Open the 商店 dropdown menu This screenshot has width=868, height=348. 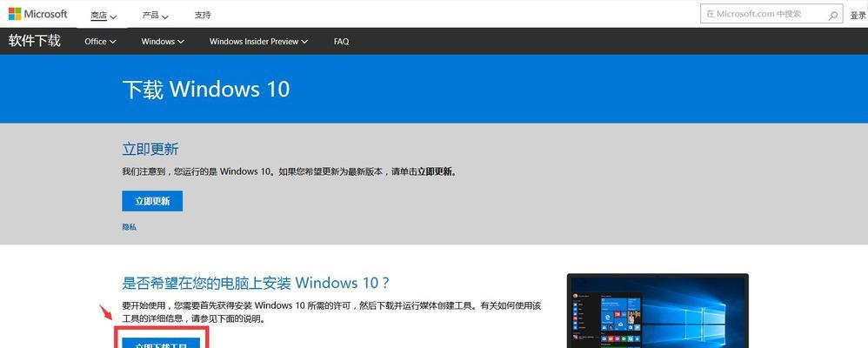tap(103, 16)
